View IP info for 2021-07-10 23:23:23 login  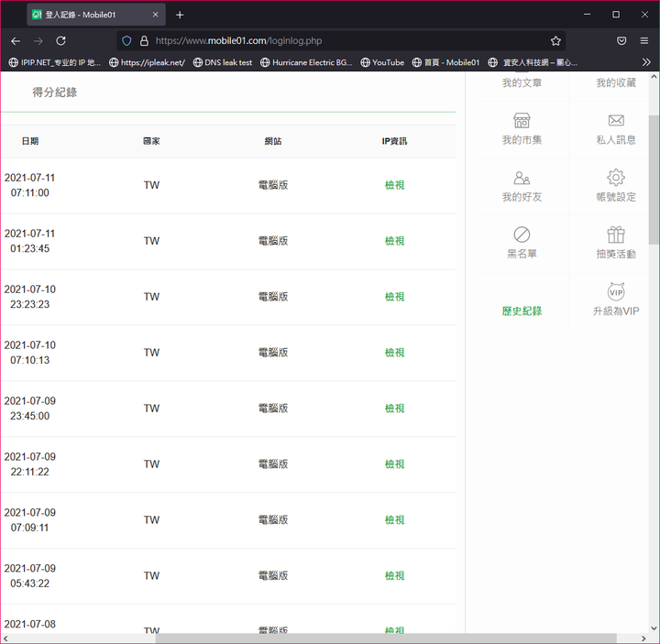click(x=394, y=297)
